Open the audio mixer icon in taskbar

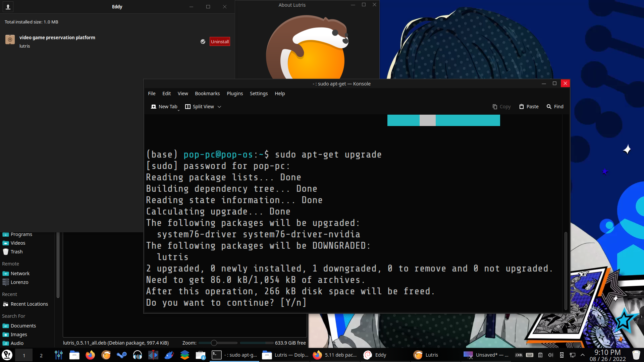tap(59, 355)
